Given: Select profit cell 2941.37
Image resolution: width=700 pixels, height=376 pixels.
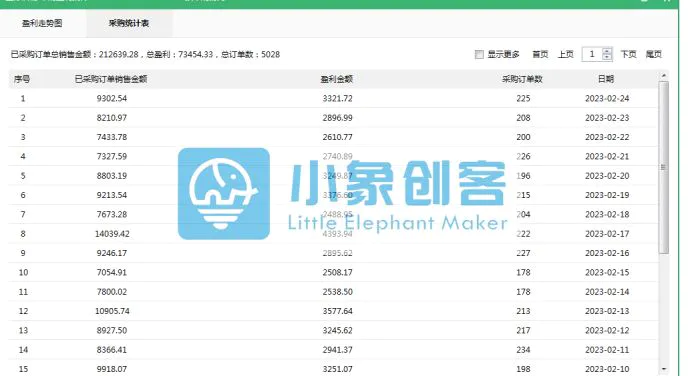Looking at the screenshot, I should point(338,350).
